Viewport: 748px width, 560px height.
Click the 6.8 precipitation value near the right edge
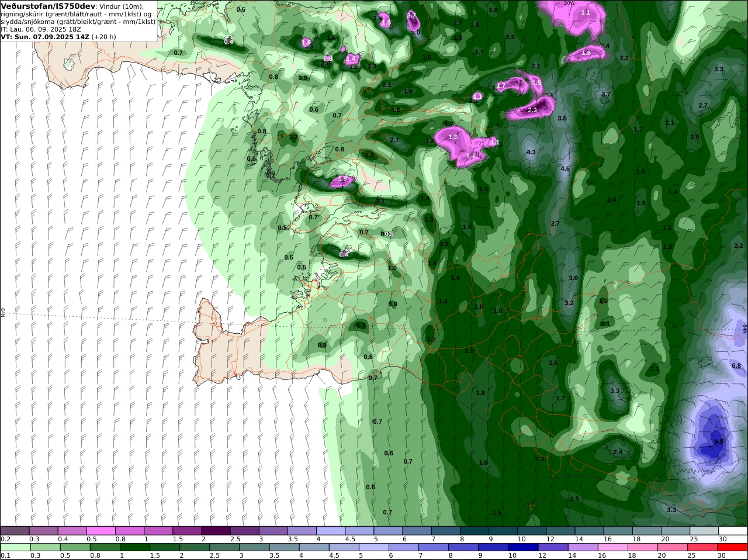point(736,365)
